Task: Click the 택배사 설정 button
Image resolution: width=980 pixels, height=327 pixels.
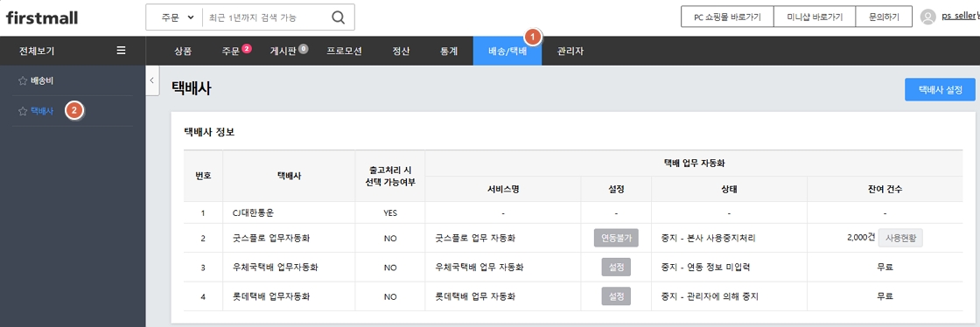Action: click(x=940, y=89)
